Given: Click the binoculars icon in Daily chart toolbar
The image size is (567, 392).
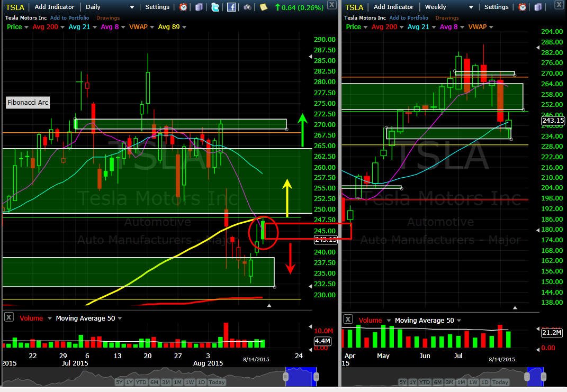Looking at the screenshot, I should [x=247, y=7].
